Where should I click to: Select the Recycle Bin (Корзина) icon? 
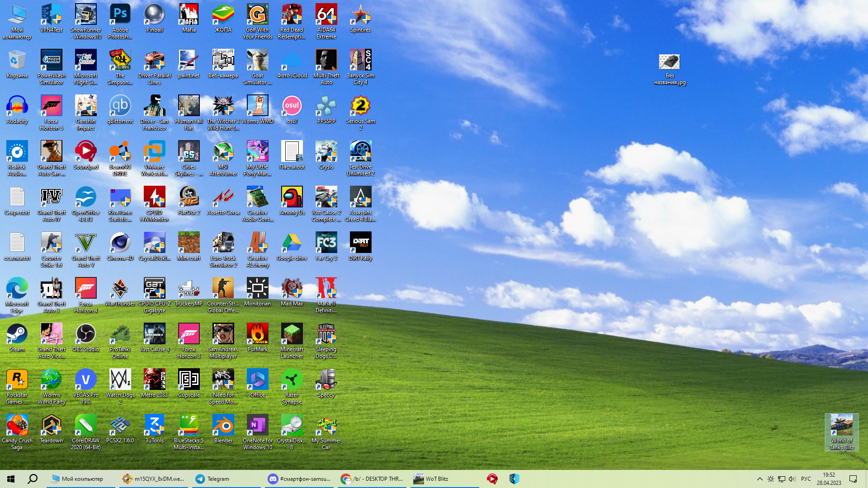[17, 64]
